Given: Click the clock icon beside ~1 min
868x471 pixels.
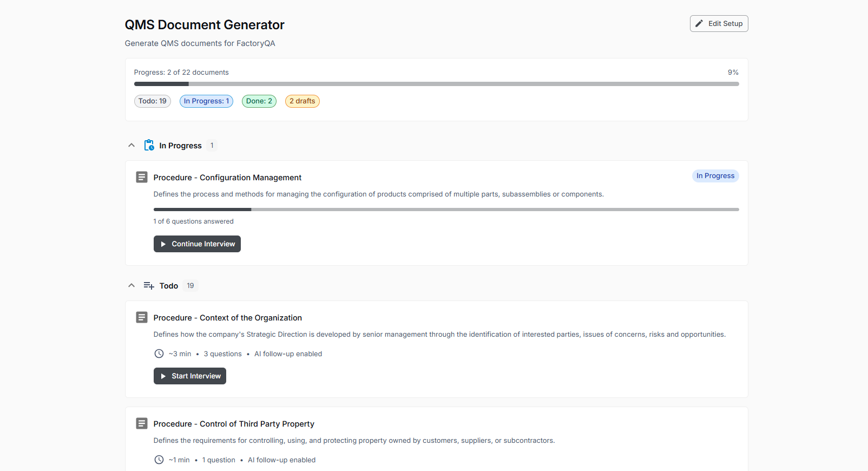Looking at the screenshot, I should point(159,460).
